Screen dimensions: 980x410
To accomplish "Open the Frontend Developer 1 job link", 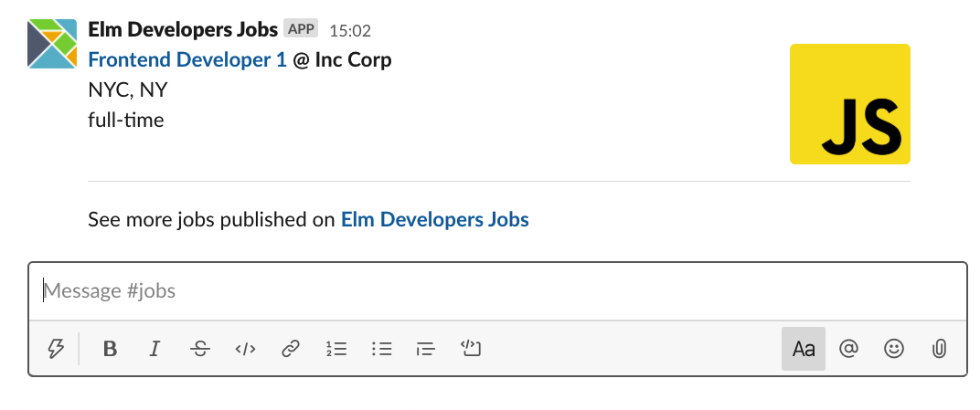I will point(187,60).
